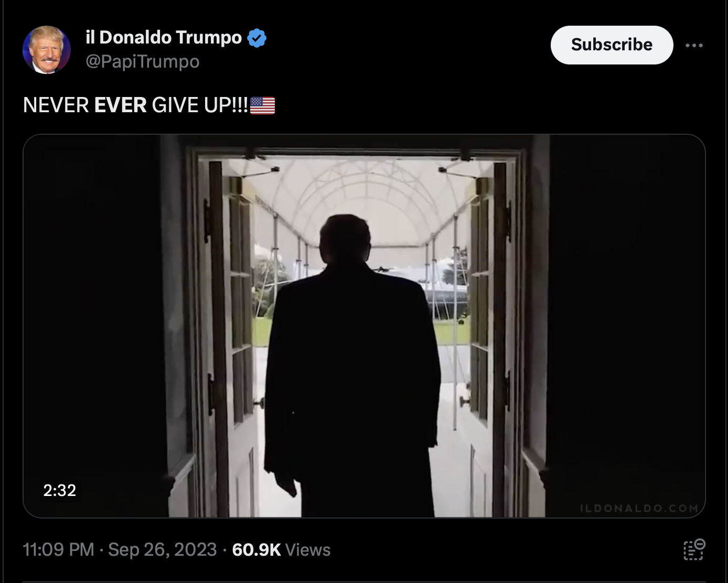The image size is (728, 583).
Task: Open the @PapiTrumpo handle link
Action: [142, 61]
